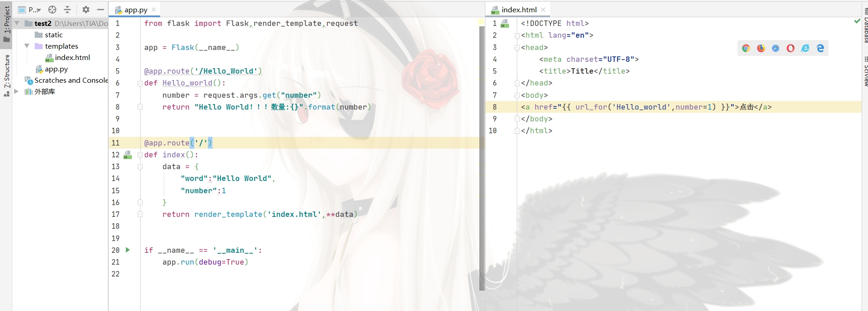Viewport: 868px width, 311px height.
Task: Open page preview in Opera browser
Action: [791, 48]
